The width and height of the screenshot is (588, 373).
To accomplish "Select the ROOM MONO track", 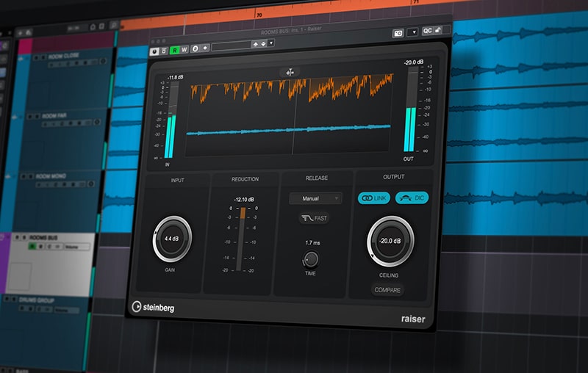I will (x=51, y=176).
